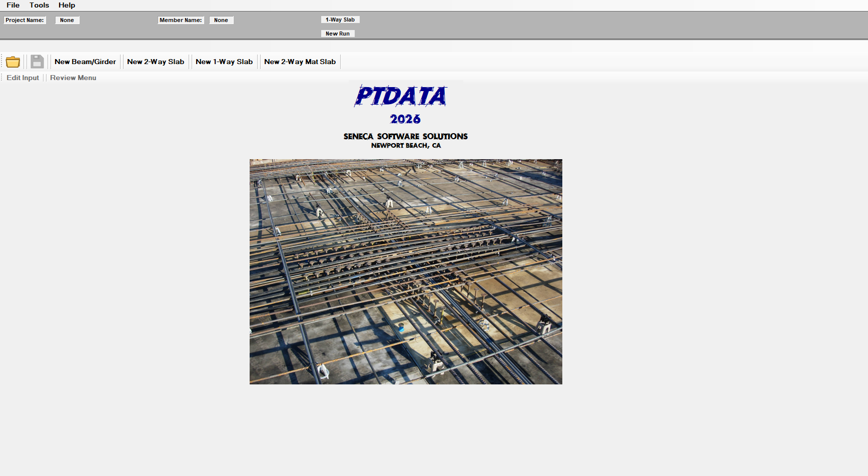Click Edit Input
868x476 pixels.
click(23, 78)
